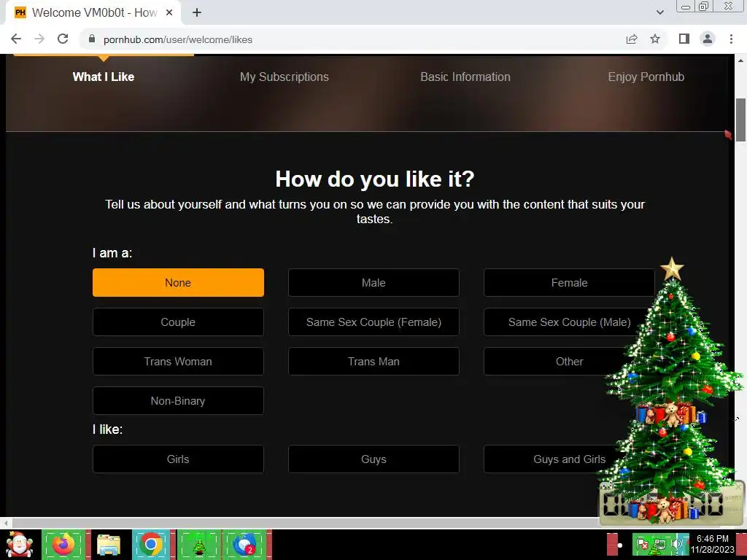747x560 pixels.
Task: Select the Other option
Action: coord(569,362)
